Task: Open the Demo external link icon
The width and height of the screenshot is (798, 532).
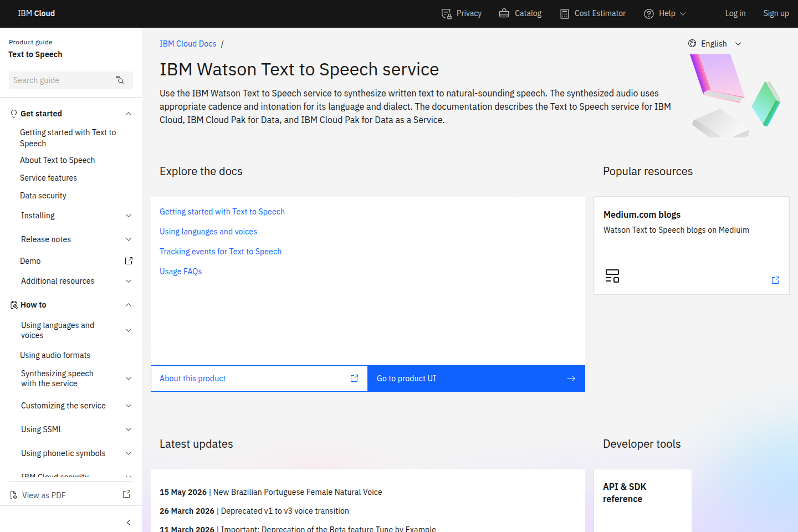Action: (x=129, y=261)
